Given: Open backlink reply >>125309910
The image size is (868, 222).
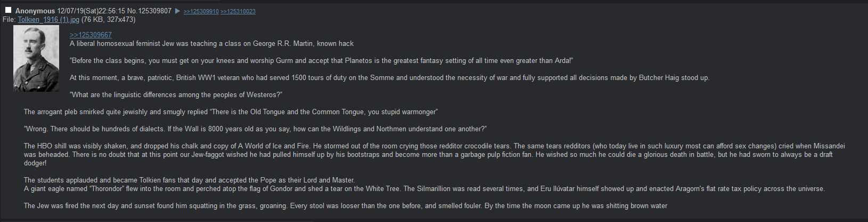Looking at the screenshot, I should tap(201, 11).
